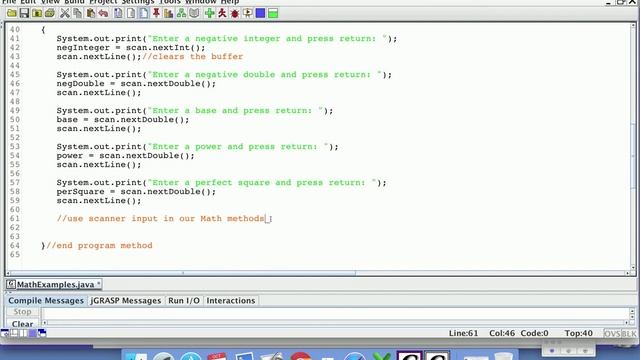Screen dimensions: 640x360
Task: Click the Line:61 status bar entry
Action: point(463,333)
